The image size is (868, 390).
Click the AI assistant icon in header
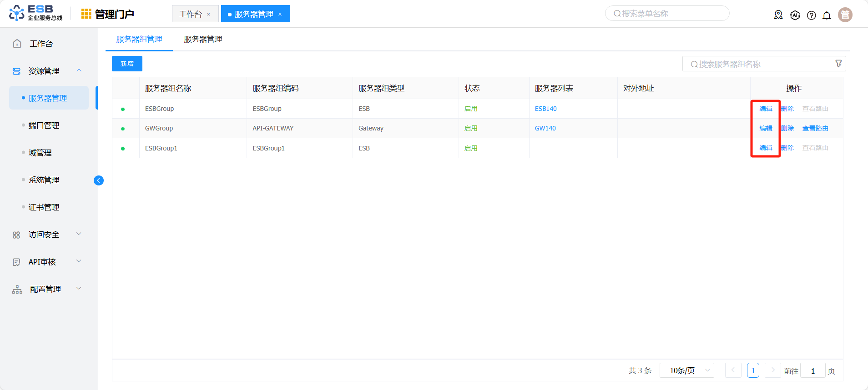click(x=795, y=15)
